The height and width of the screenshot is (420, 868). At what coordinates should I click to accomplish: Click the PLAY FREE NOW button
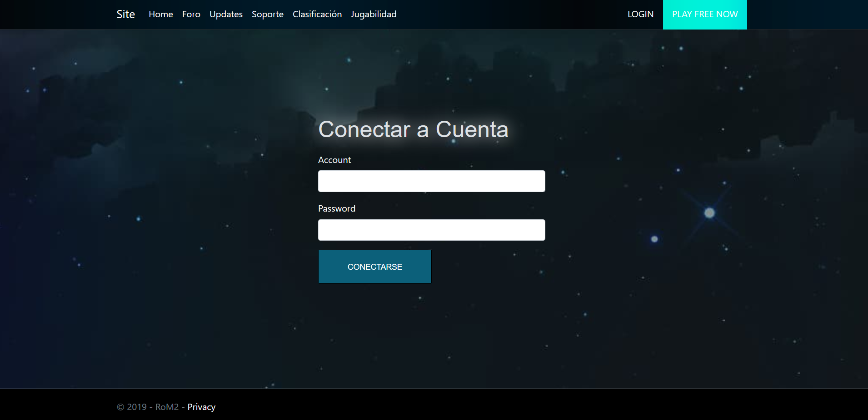(705, 15)
